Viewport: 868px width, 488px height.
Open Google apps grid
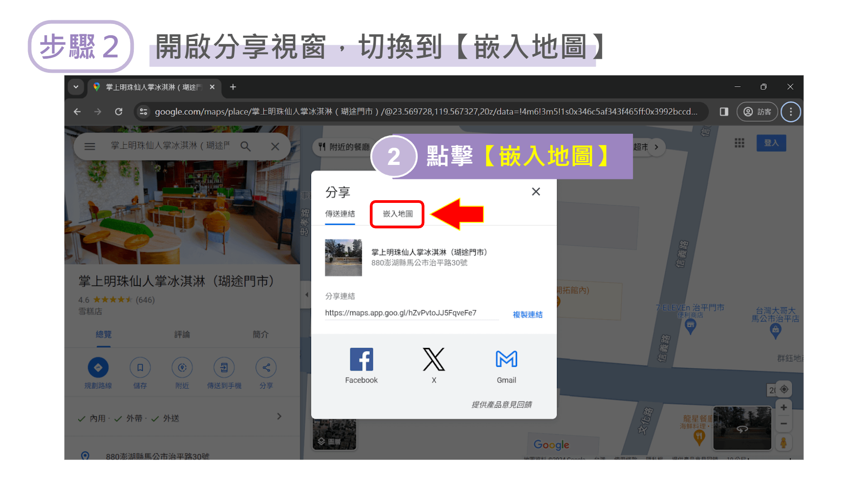click(740, 143)
